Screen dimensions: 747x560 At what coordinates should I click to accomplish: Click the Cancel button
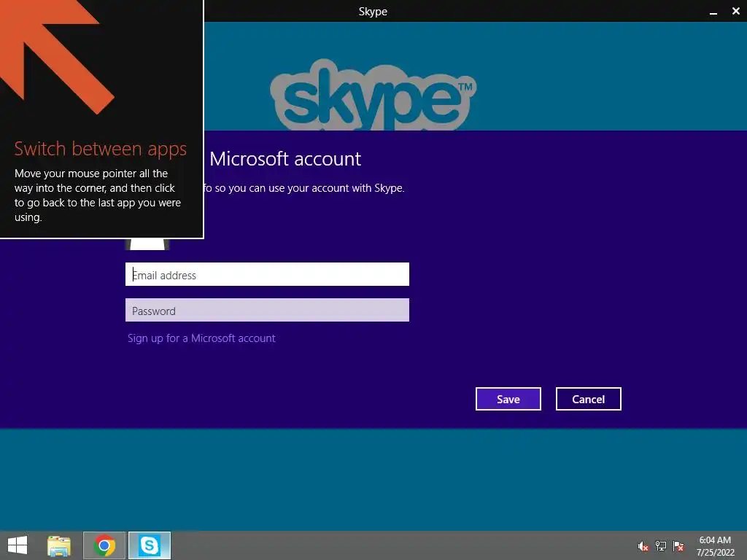pos(589,399)
